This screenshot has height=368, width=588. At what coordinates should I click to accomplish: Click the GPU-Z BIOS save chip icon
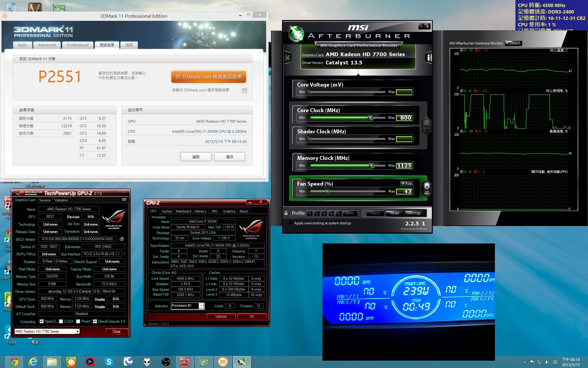click(122, 239)
